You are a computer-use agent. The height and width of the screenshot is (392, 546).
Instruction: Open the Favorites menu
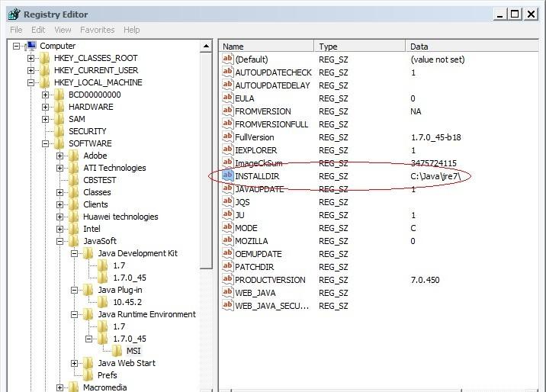[97, 30]
